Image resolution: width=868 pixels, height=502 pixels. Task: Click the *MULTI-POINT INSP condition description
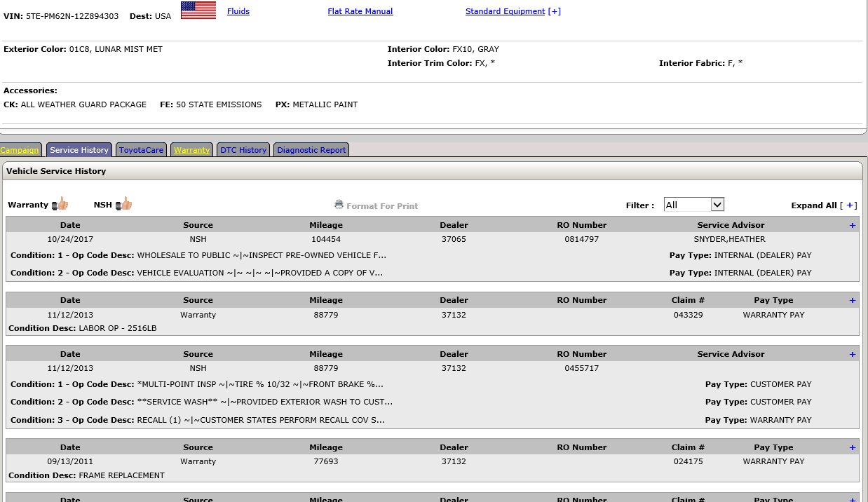tap(260, 384)
